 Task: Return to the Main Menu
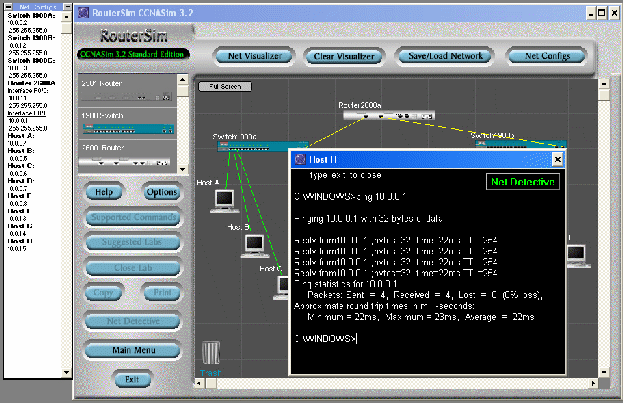coord(133,350)
